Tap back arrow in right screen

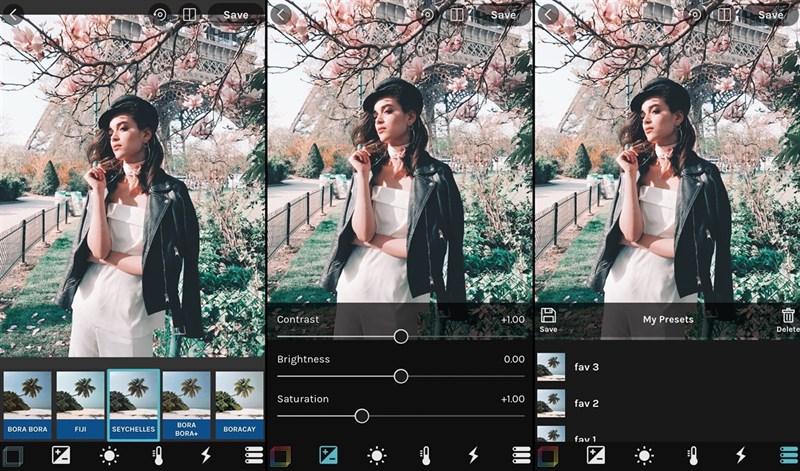tap(548, 15)
